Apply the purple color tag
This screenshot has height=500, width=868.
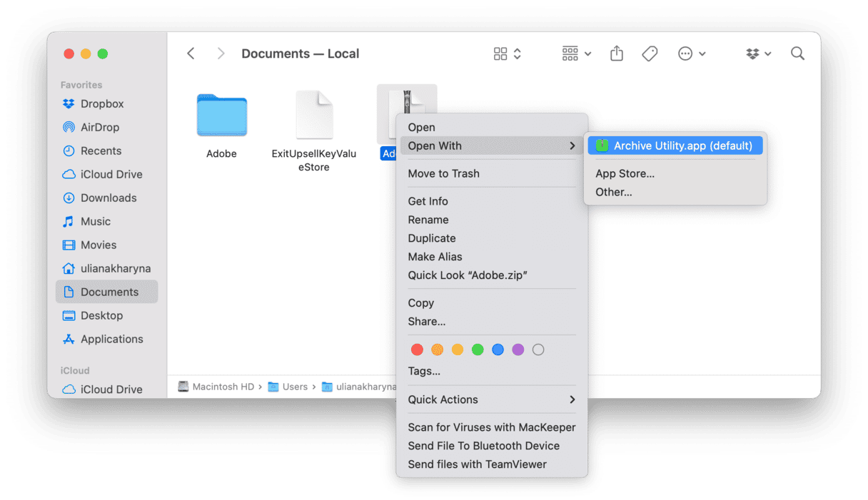(x=518, y=350)
